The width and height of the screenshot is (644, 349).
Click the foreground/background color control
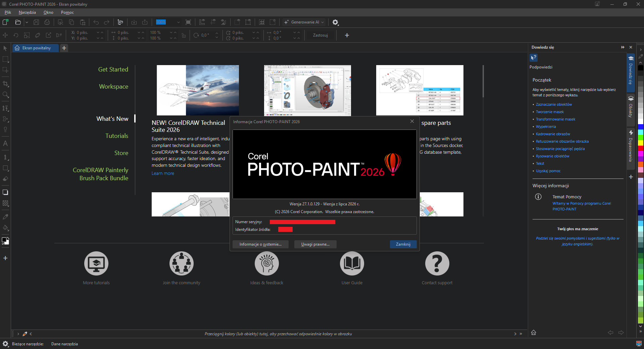5,241
